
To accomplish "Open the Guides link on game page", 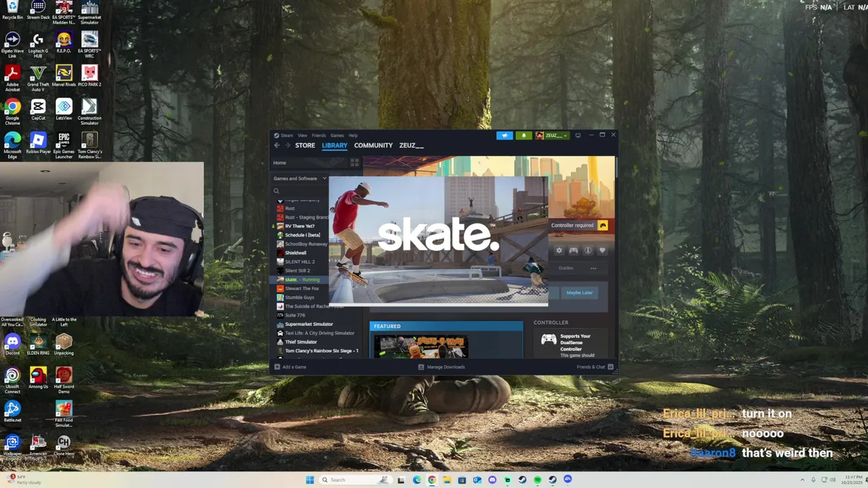I will pos(566,268).
